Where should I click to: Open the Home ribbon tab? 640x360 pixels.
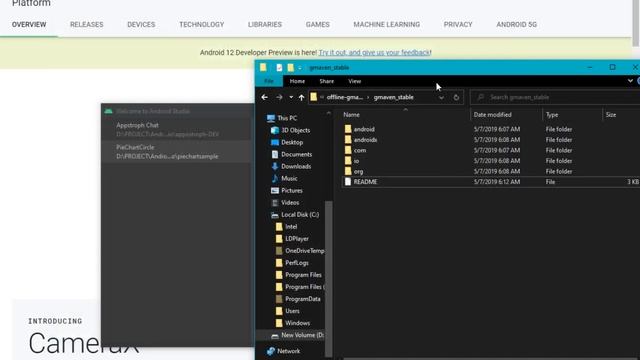[x=297, y=81]
